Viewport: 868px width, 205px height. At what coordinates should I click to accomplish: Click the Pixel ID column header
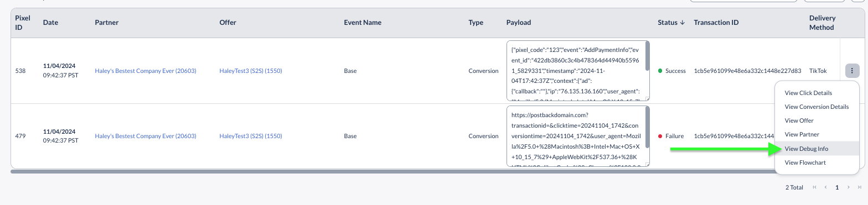[23, 23]
